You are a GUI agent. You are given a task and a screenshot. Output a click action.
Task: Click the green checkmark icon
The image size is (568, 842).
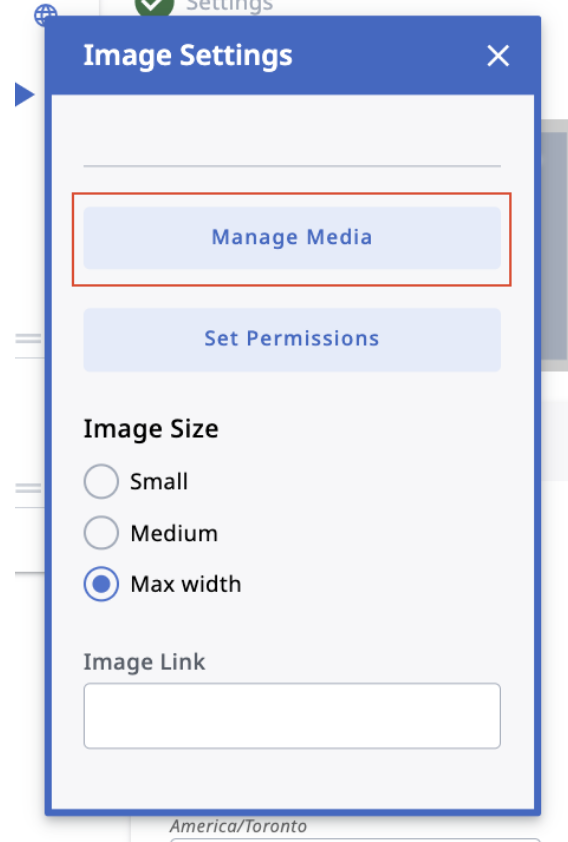pos(155,6)
